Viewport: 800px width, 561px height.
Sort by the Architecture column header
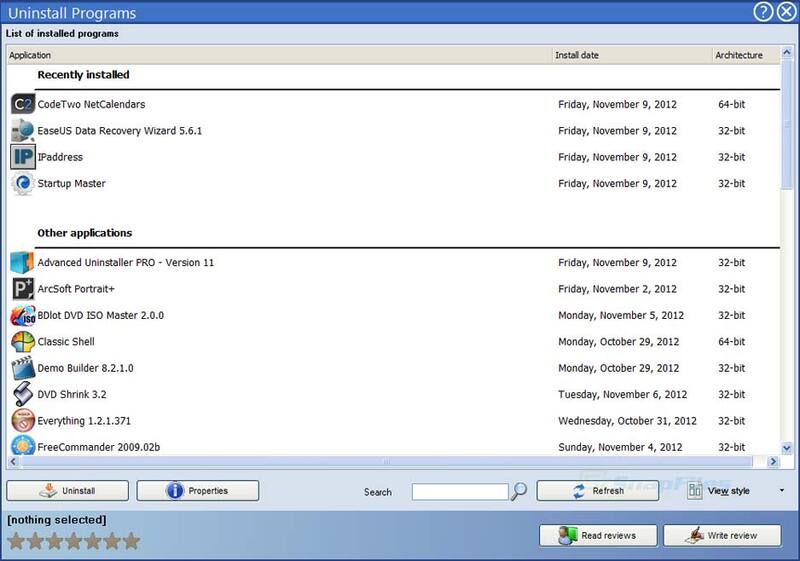click(x=746, y=55)
